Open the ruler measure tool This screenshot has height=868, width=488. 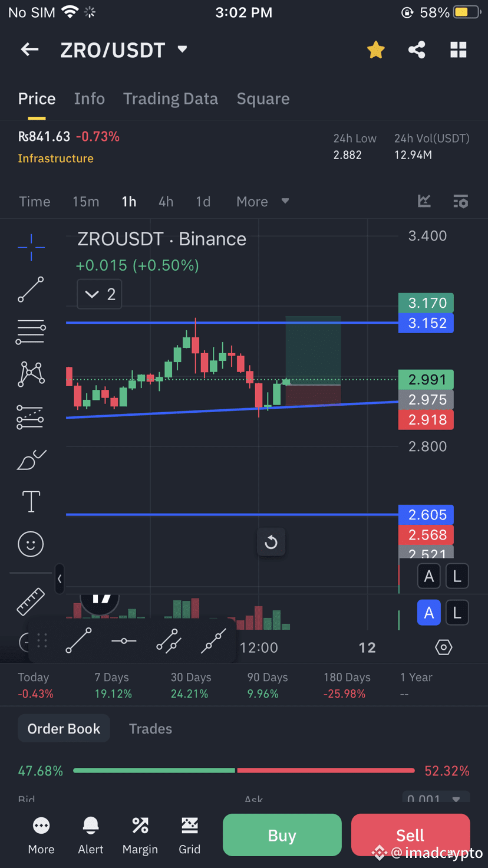pos(31,601)
